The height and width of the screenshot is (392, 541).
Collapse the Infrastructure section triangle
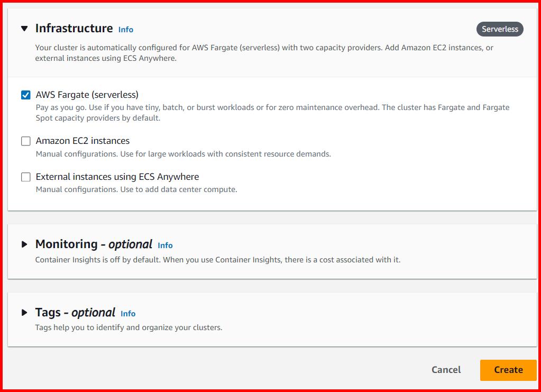(x=24, y=29)
